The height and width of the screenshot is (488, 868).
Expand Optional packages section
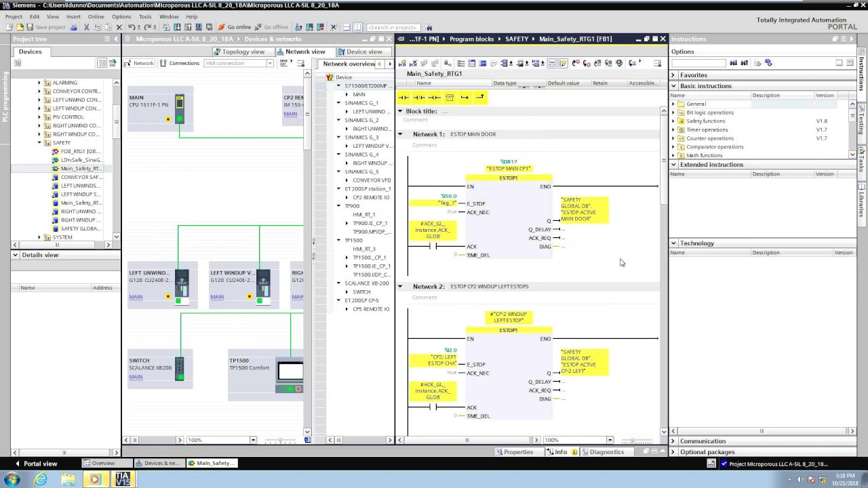click(x=673, y=452)
